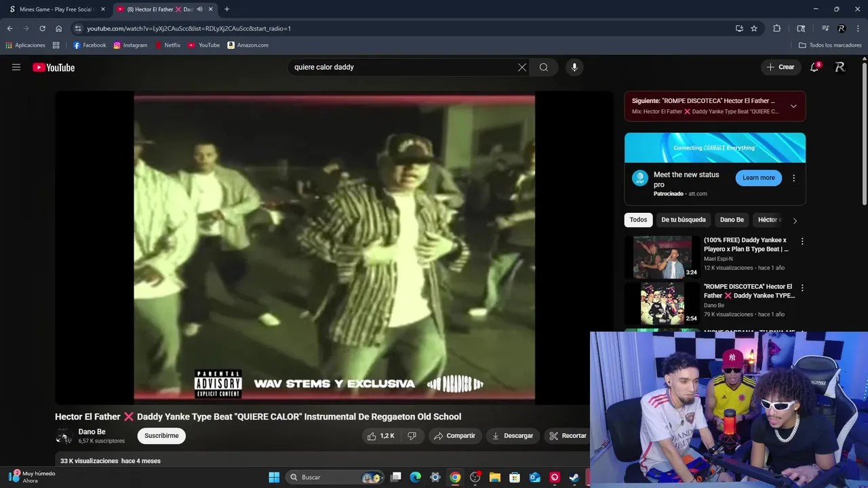Start voice search with microphone icon
The width and height of the screenshot is (868, 488).
pos(574,67)
